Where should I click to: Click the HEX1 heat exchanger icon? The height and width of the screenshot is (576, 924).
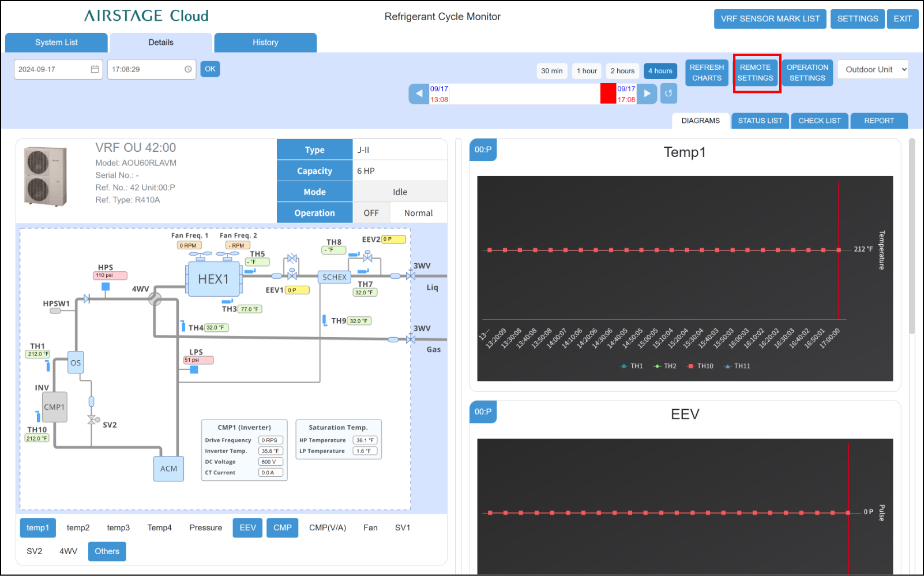(x=213, y=279)
